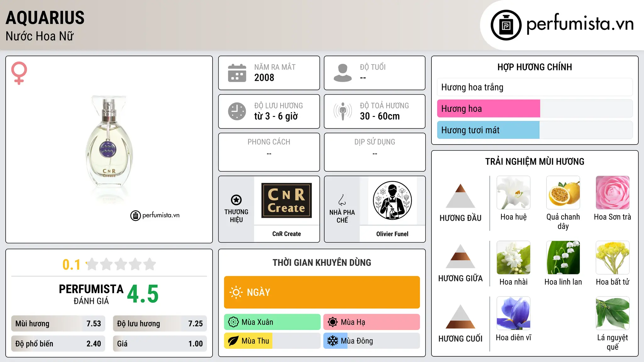Click the AQUARIUS perfume title
Screen dimensions: 644x362
(45, 18)
